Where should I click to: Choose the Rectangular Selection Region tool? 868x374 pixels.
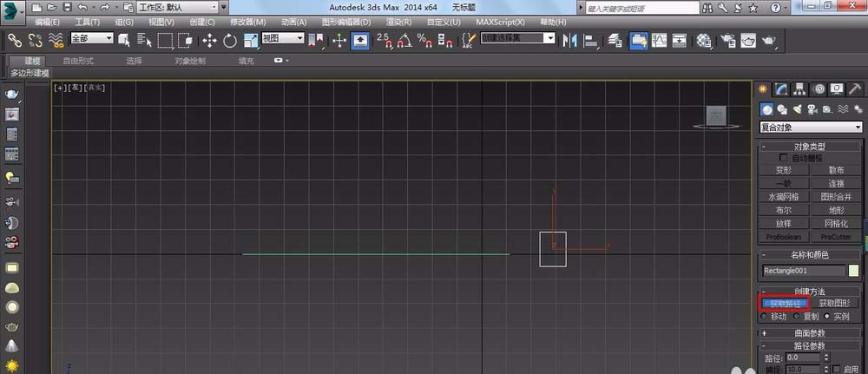pos(165,40)
